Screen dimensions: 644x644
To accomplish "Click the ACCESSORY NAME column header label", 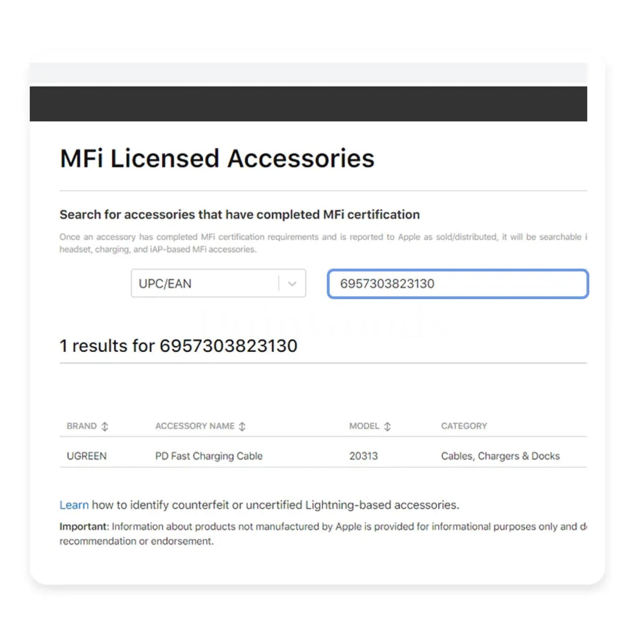I will coord(195,426).
